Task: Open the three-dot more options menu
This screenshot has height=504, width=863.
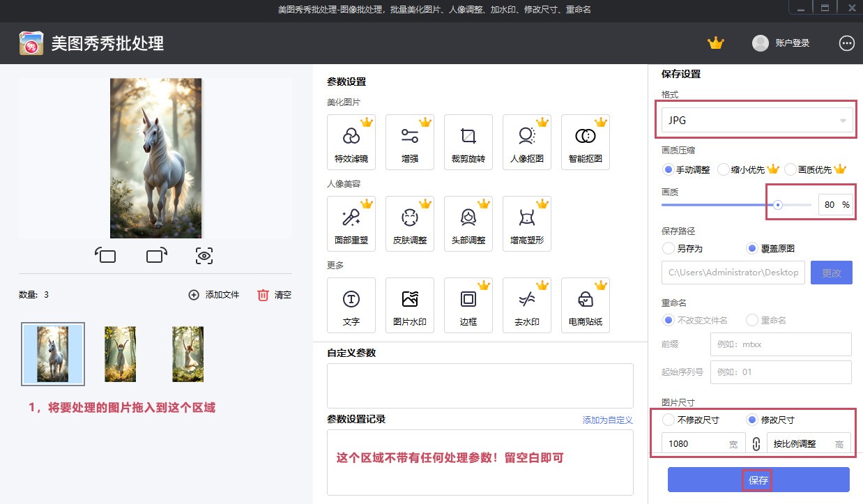Action: (847, 43)
